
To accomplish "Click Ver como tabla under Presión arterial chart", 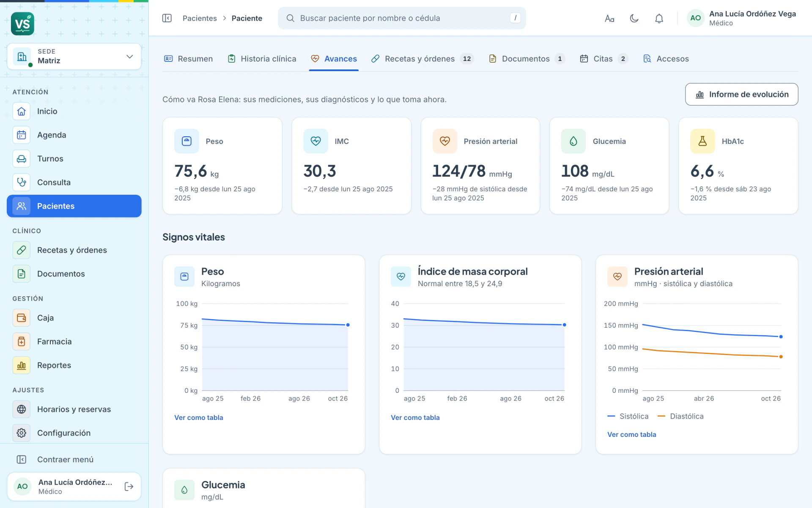I will [632, 434].
